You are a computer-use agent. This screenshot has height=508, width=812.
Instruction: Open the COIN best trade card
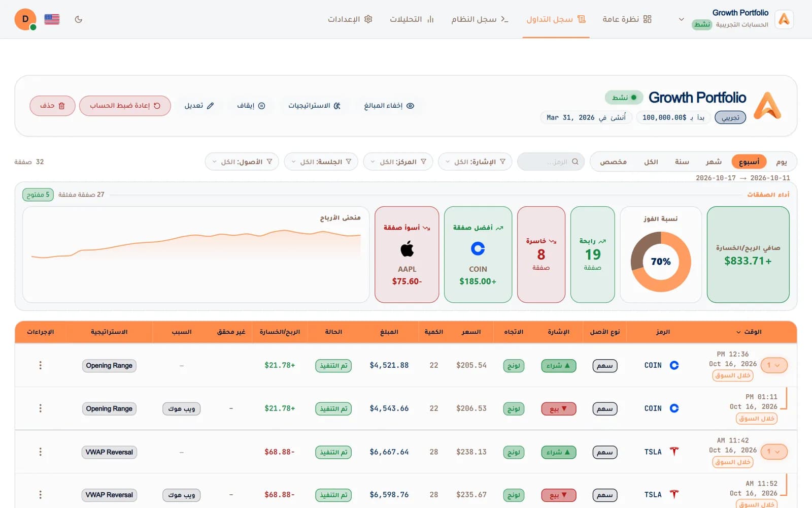coord(478,255)
